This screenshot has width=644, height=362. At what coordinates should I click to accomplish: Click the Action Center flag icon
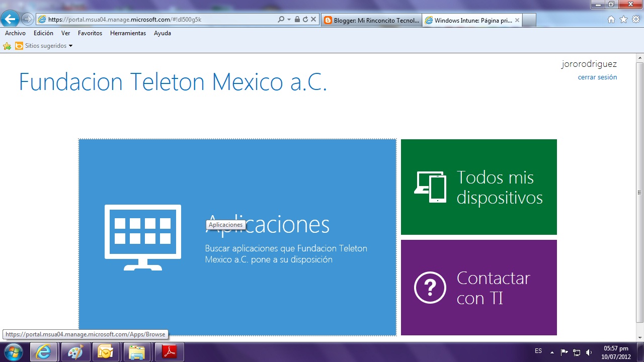point(565,352)
